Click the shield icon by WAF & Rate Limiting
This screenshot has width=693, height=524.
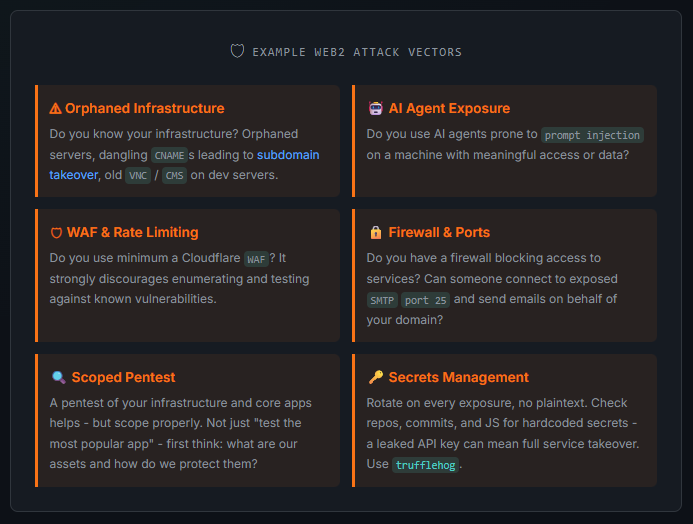click(x=56, y=233)
